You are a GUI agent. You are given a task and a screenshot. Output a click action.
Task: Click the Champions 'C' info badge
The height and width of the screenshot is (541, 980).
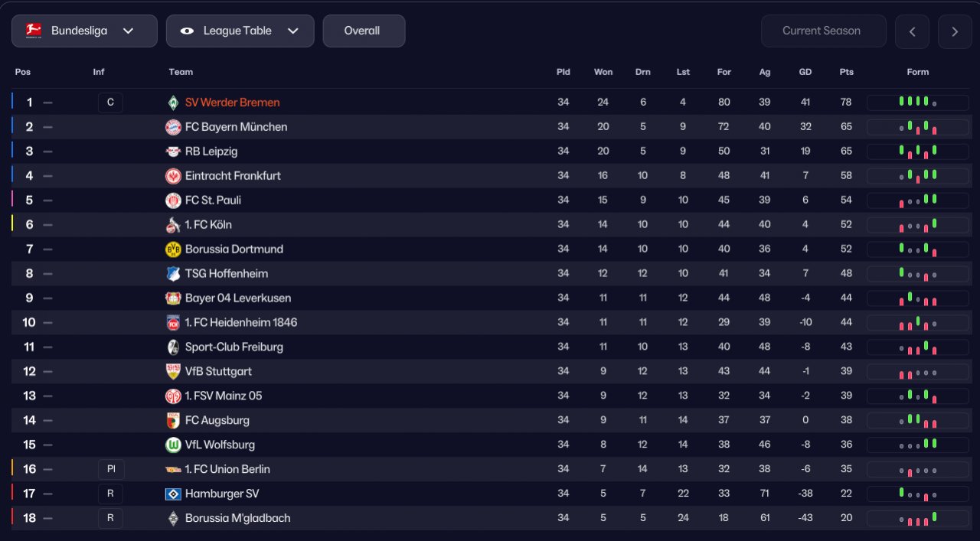[110, 103]
